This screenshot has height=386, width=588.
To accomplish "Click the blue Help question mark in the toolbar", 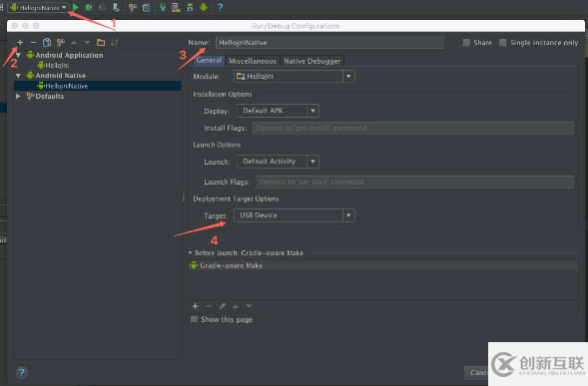I will (x=220, y=7).
